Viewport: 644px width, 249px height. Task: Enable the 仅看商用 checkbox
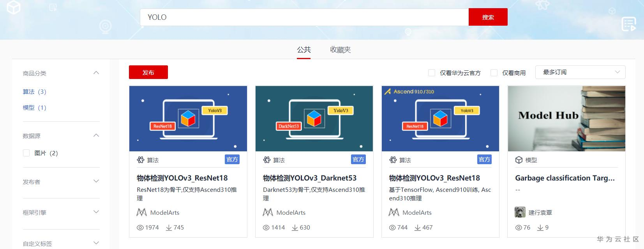click(x=494, y=73)
